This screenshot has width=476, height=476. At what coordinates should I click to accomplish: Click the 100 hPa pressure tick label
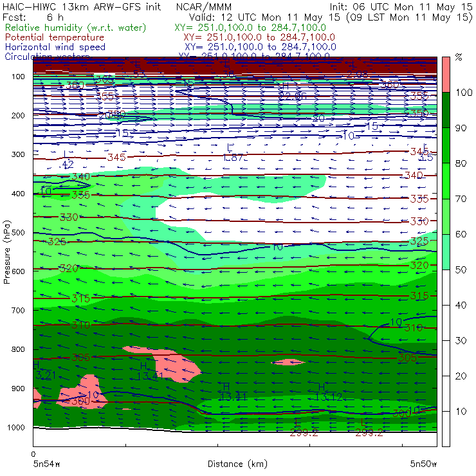18,77
